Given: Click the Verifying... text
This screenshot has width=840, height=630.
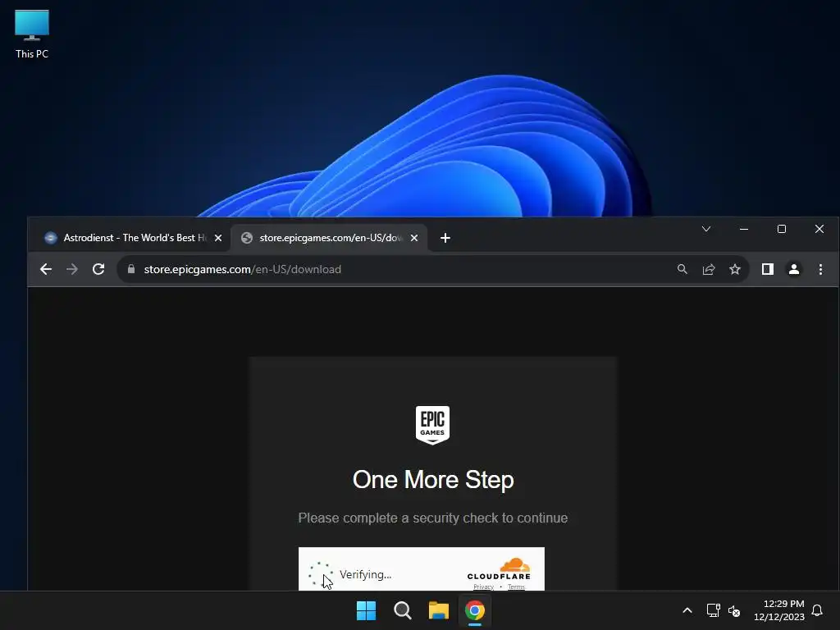Looking at the screenshot, I should tap(365, 574).
